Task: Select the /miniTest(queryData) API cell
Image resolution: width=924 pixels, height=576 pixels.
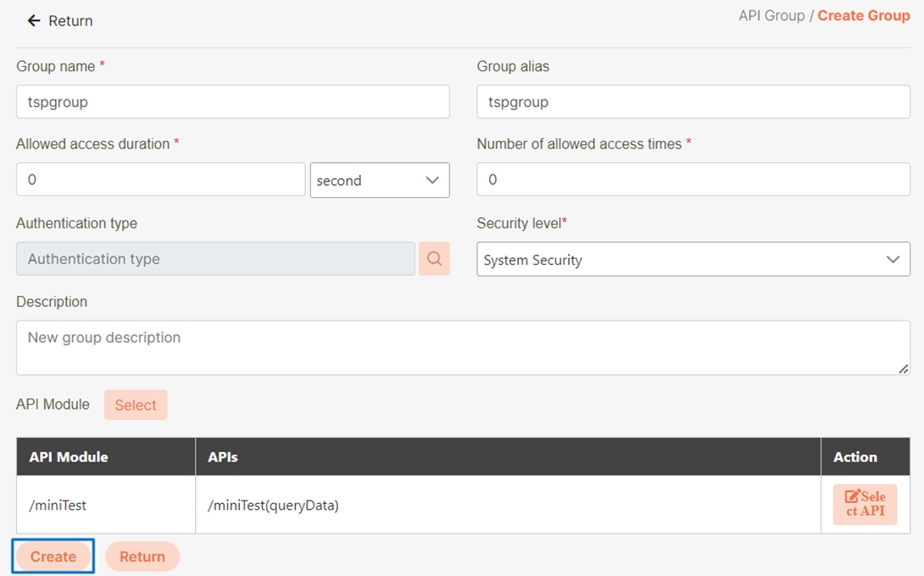Action: (x=507, y=505)
